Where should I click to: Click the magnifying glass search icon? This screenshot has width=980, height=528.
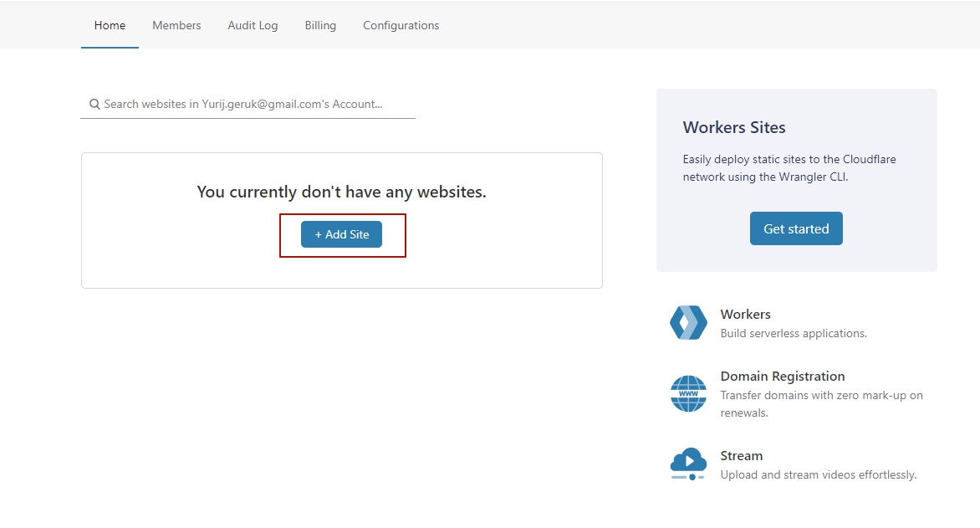coord(94,105)
